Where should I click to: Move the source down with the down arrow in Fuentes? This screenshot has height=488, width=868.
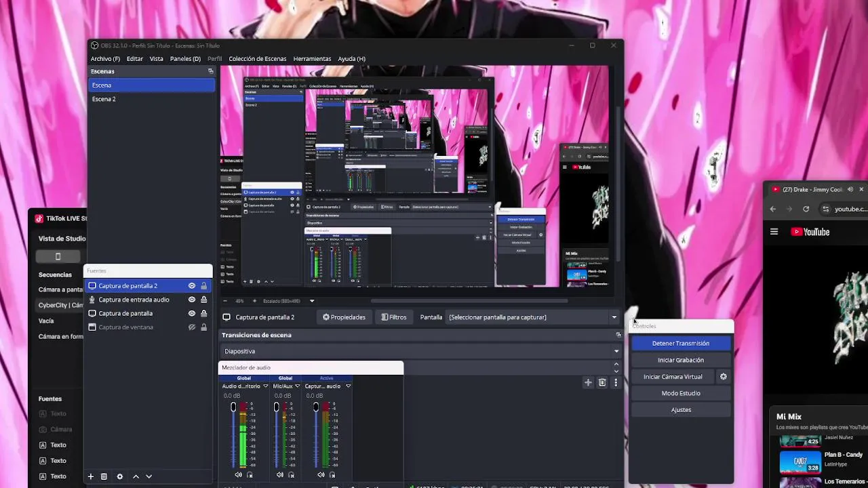[149, 476]
